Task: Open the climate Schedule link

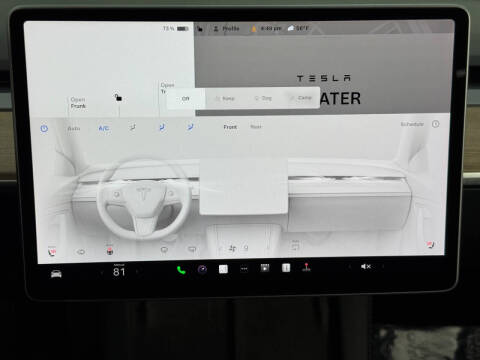Action: click(412, 124)
